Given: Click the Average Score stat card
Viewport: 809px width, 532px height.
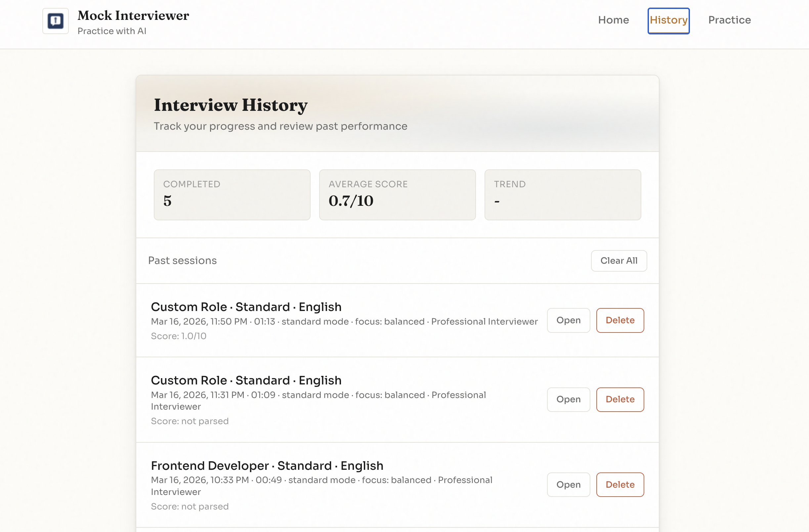Looking at the screenshot, I should [x=397, y=195].
